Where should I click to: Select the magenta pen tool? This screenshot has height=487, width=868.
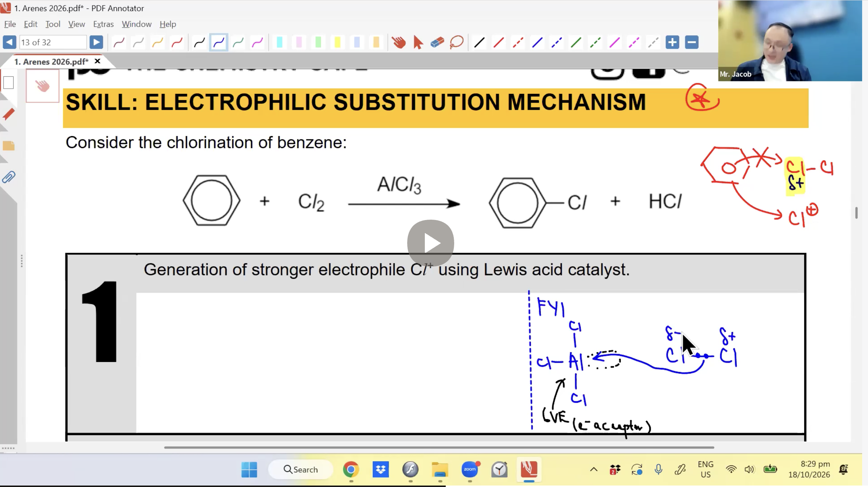(x=258, y=43)
